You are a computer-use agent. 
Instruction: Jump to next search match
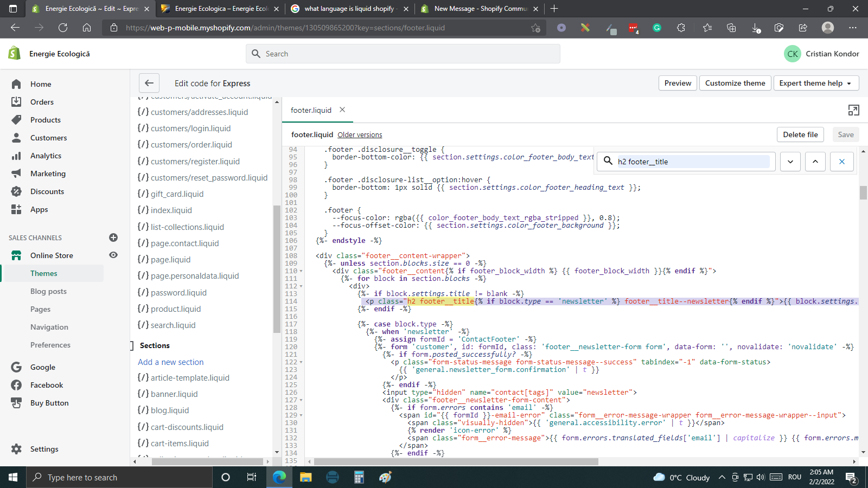(x=790, y=162)
